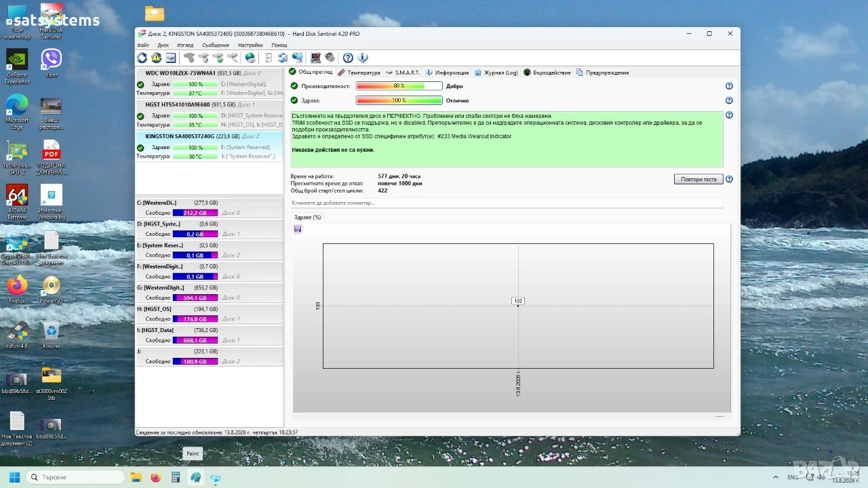
Task: Open the Помощ menu
Action: 279,45
